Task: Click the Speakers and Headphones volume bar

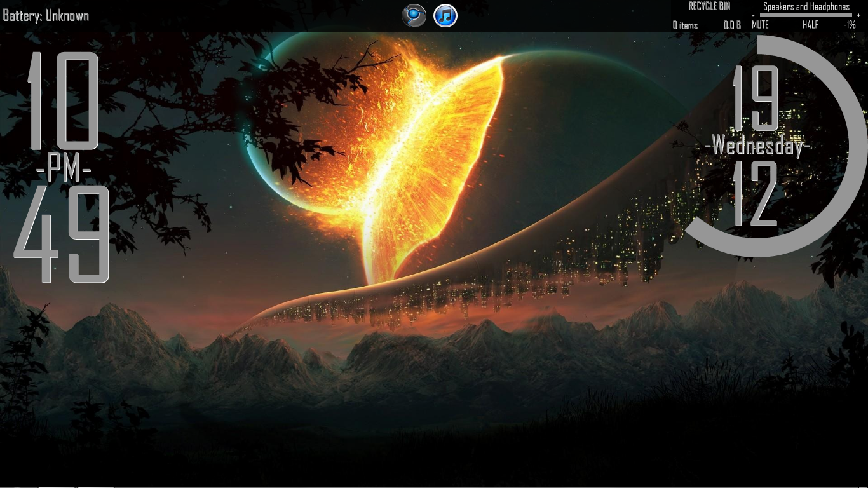Action: click(x=806, y=15)
